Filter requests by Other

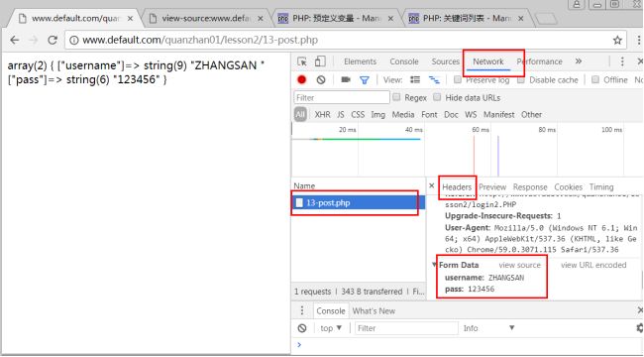(531, 114)
